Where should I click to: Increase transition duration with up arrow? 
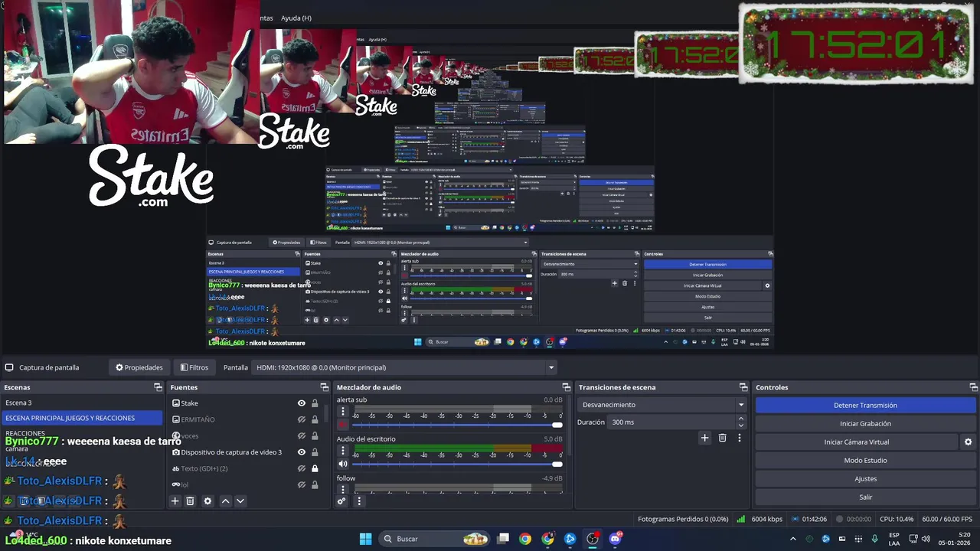point(740,419)
